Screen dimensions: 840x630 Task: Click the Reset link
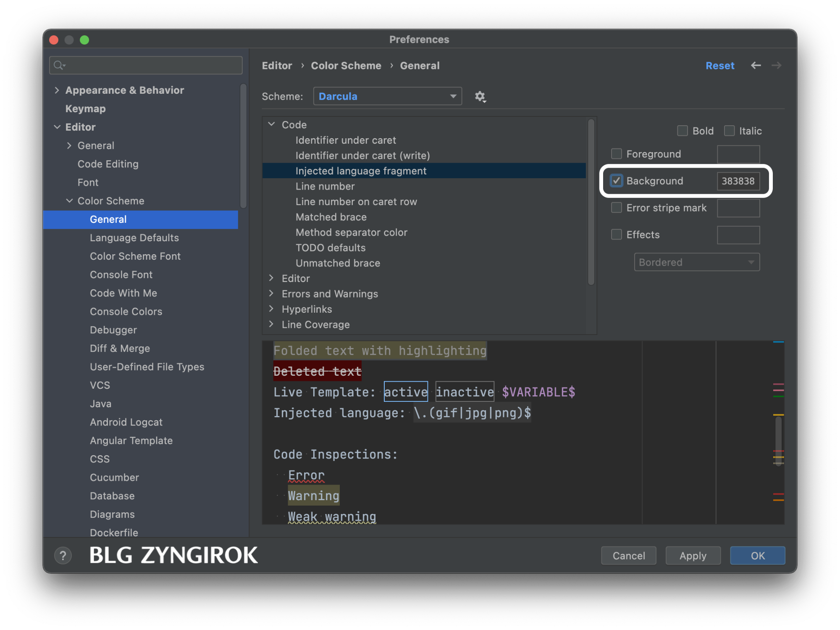tap(719, 66)
